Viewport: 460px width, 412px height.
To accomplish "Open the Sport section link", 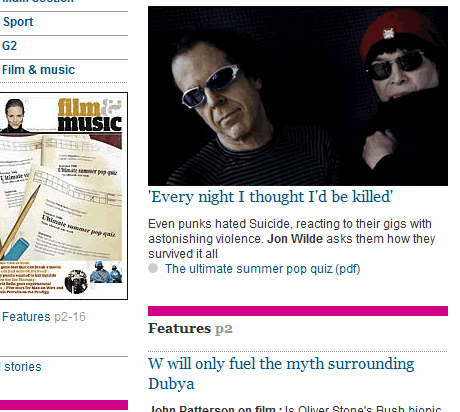I will click(18, 22).
